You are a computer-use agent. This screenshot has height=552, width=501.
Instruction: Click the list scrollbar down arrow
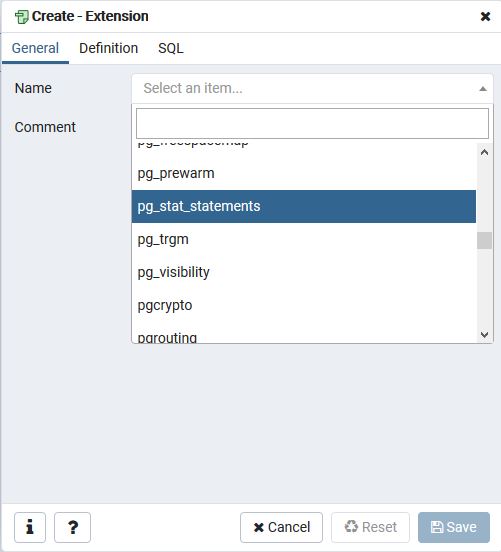(484, 335)
